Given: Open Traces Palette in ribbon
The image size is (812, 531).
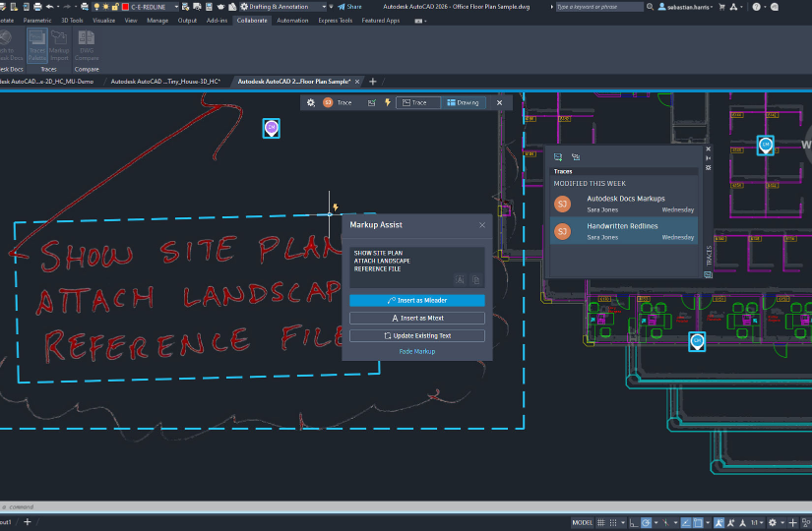Looking at the screenshot, I should tap(36, 45).
